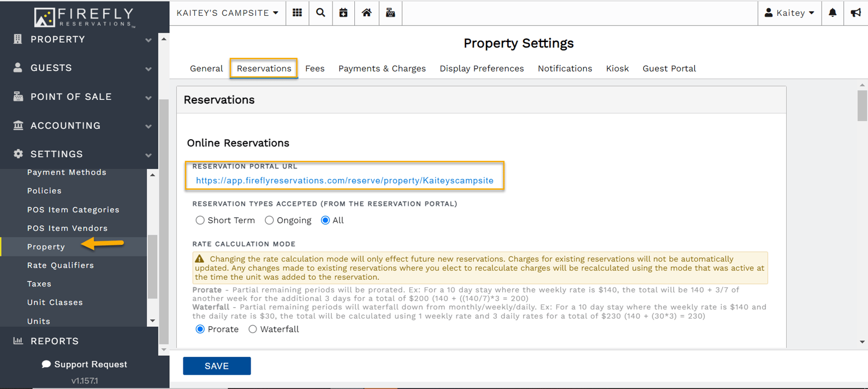This screenshot has width=868, height=389.
Task: Click the announcements megaphone icon
Action: (x=855, y=13)
